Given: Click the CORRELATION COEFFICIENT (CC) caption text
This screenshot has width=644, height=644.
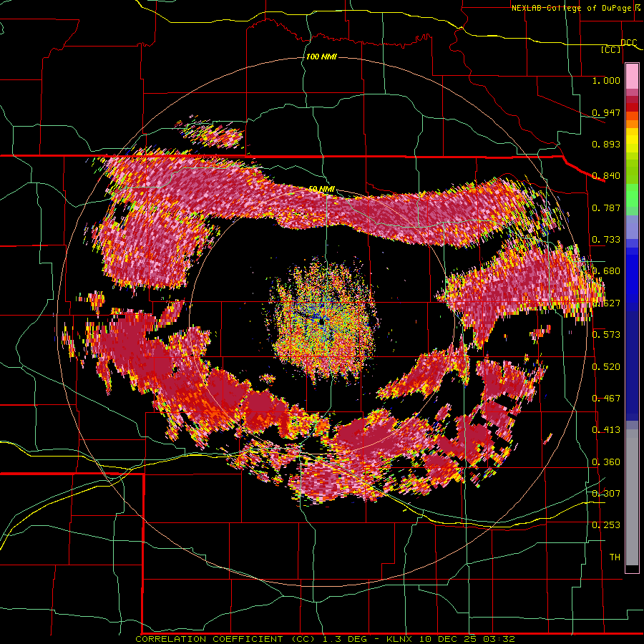Looking at the screenshot, I should point(225,639).
